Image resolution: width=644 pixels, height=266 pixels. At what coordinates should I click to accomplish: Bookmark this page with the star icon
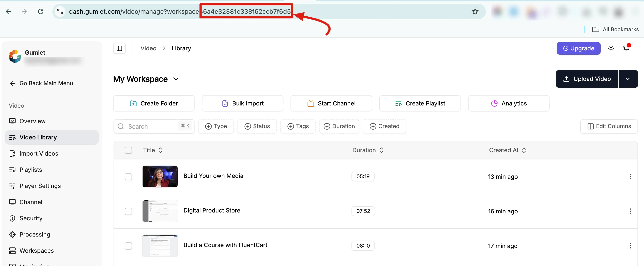[x=475, y=11]
